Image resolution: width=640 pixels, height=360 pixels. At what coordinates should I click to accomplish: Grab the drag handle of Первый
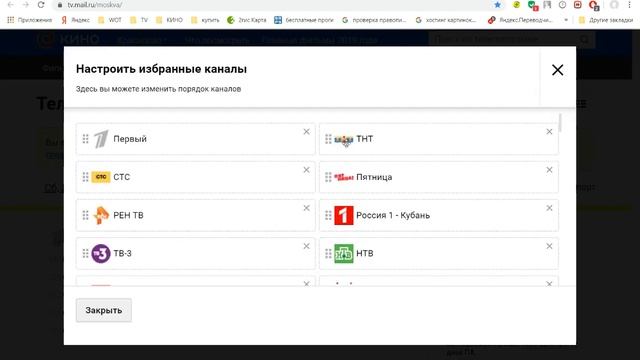85,139
